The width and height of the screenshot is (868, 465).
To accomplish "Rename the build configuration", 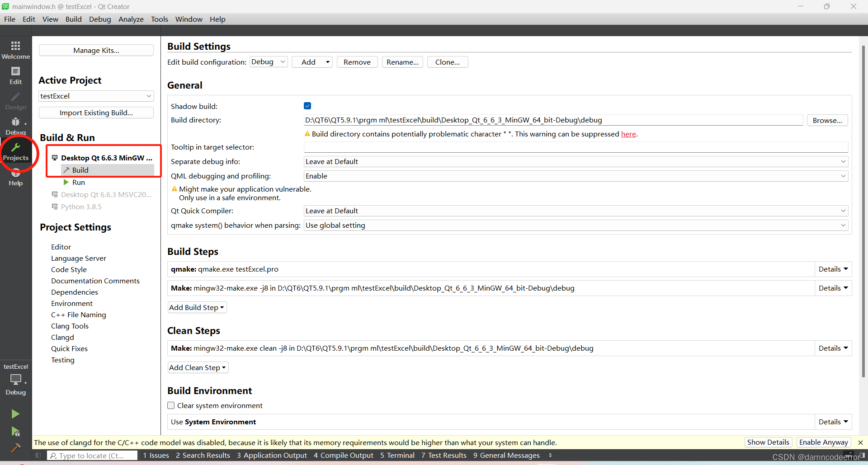I will coord(402,62).
